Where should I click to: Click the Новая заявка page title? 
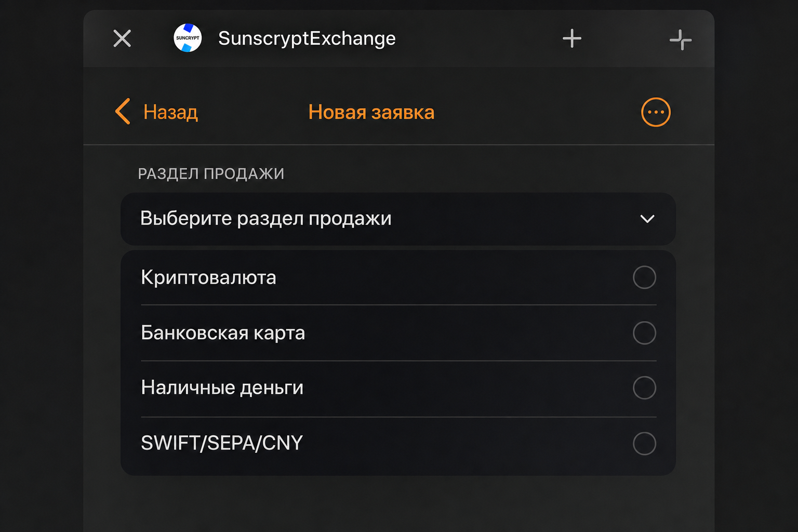(x=371, y=112)
